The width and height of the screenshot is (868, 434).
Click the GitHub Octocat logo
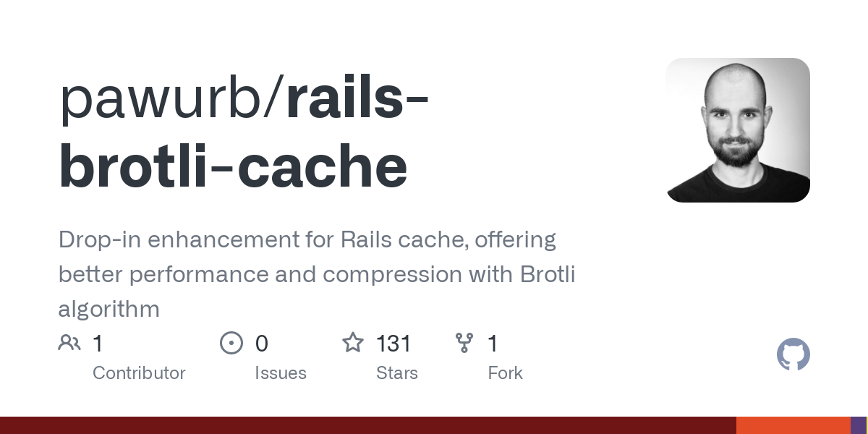793,354
